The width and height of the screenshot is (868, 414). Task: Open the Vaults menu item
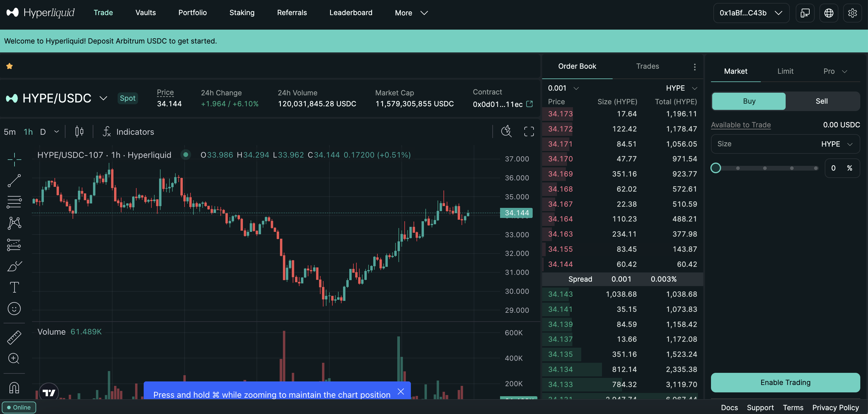pos(145,12)
